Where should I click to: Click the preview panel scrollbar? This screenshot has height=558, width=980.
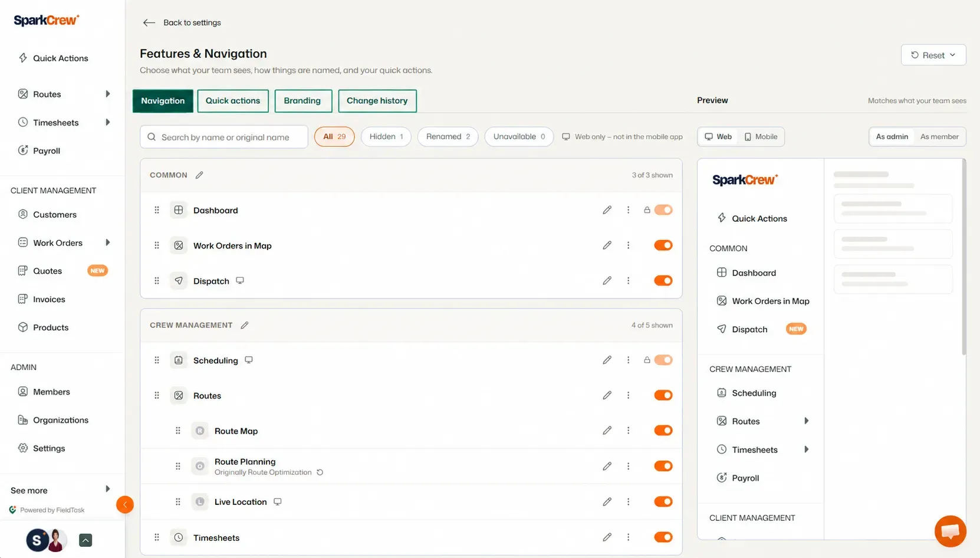click(964, 257)
